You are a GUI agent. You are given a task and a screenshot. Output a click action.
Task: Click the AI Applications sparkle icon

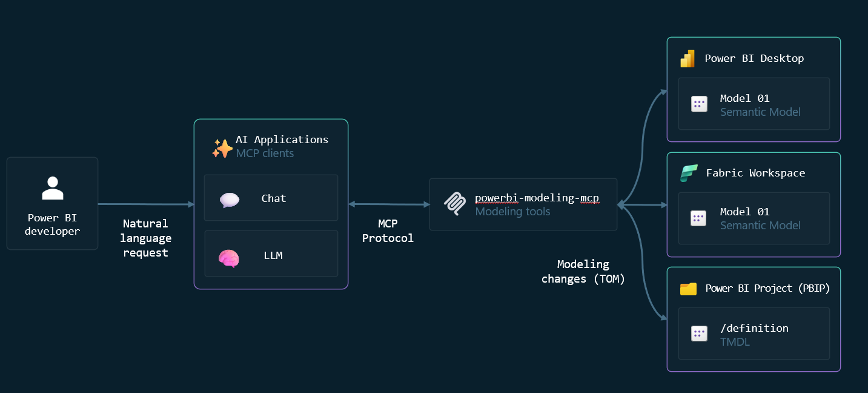click(x=222, y=147)
